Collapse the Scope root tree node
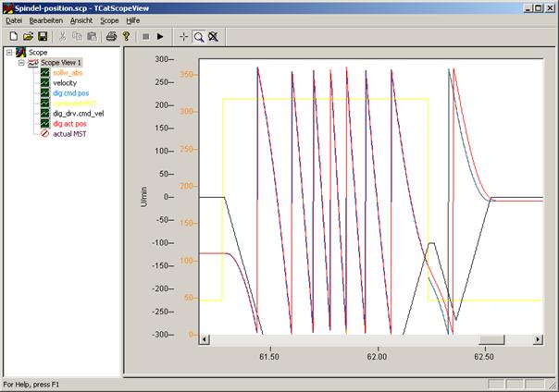559x392 pixels. [x=9, y=53]
